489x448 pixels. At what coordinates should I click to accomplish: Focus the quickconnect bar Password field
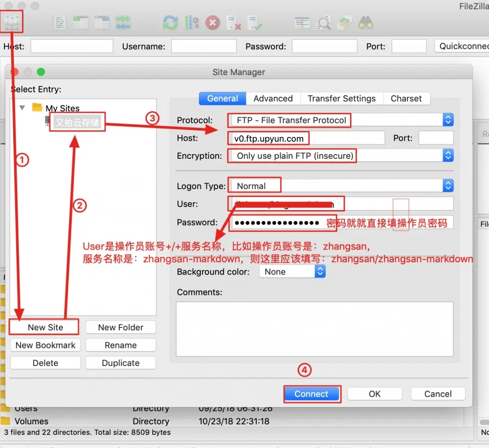pos(324,46)
